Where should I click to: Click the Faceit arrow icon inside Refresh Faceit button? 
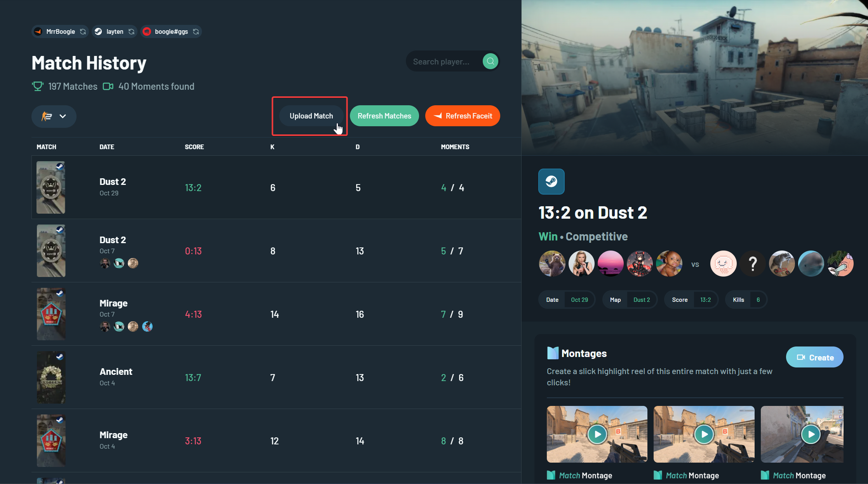[x=438, y=115]
